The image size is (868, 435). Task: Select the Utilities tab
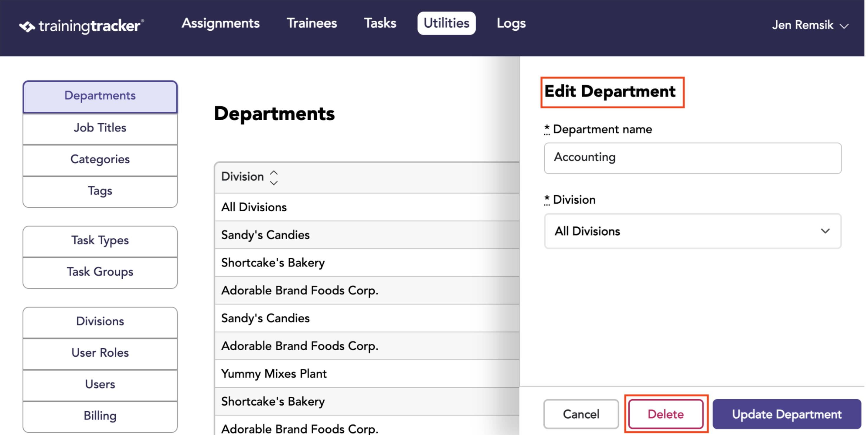click(x=446, y=23)
